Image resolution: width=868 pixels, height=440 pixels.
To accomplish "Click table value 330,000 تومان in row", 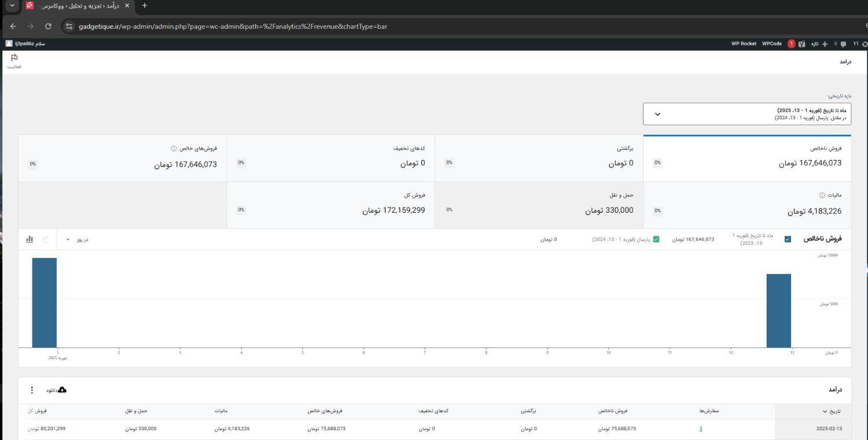I will point(141,429).
